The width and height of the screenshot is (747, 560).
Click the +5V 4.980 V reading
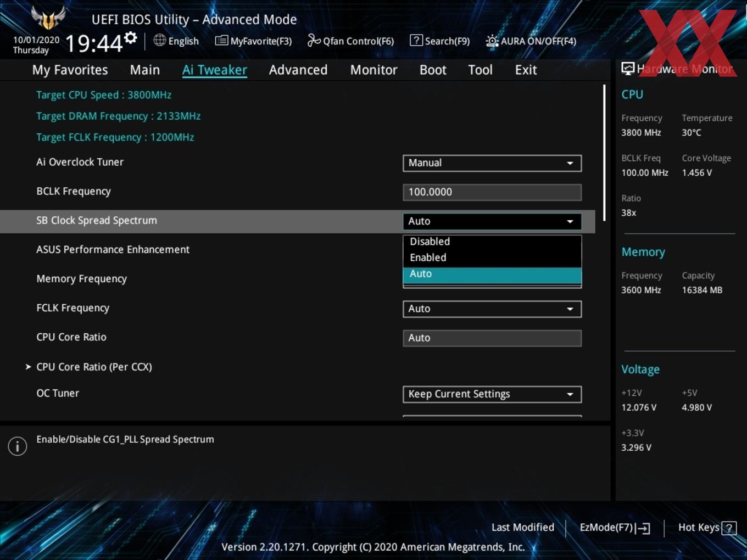(x=697, y=408)
